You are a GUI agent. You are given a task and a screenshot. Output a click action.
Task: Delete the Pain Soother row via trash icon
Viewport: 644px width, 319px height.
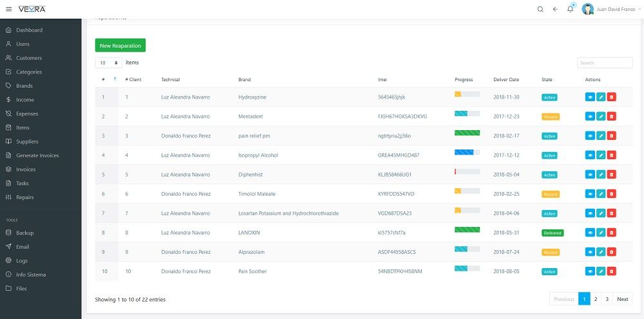[612, 271]
